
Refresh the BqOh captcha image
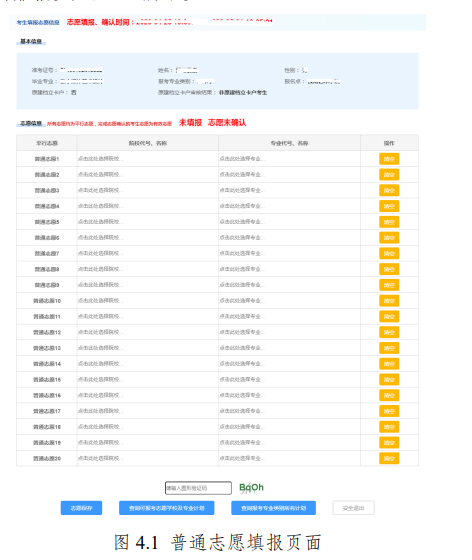point(251,488)
